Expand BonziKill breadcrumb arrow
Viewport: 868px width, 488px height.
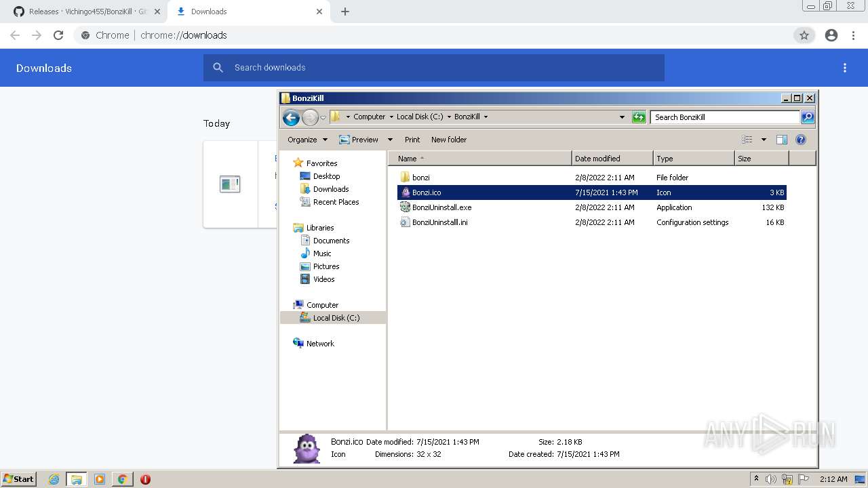(x=486, y=117)
